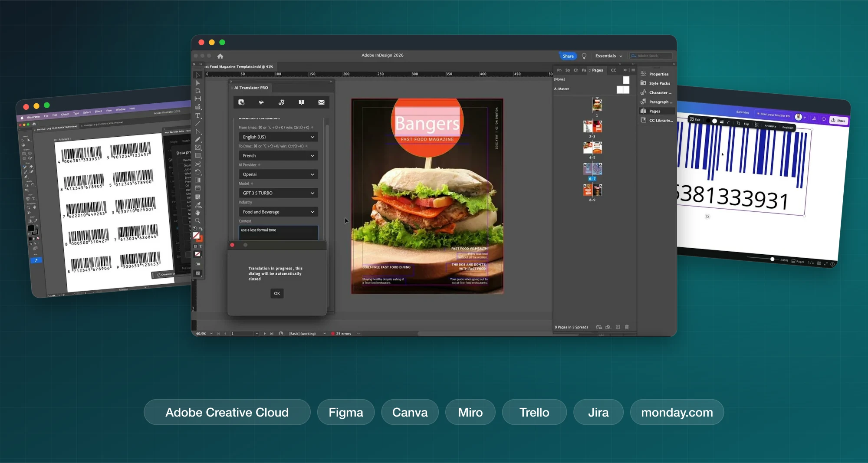
Task: Expand the Food and Beverage industry dropdown
Action: (278, 212)
